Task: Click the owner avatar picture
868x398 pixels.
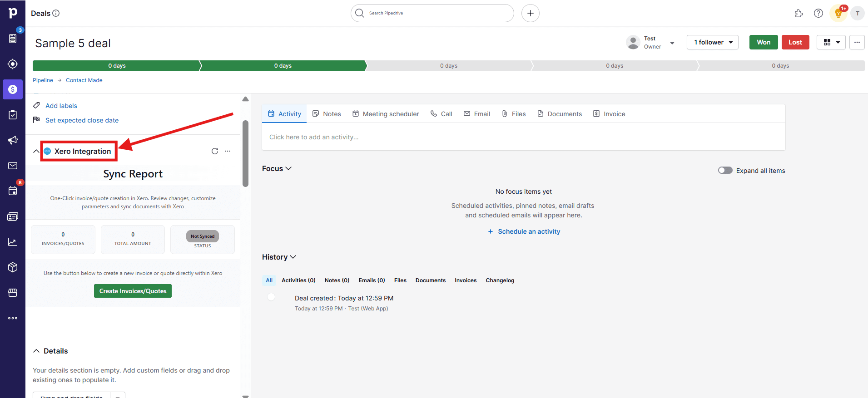Action: (633, 42)
